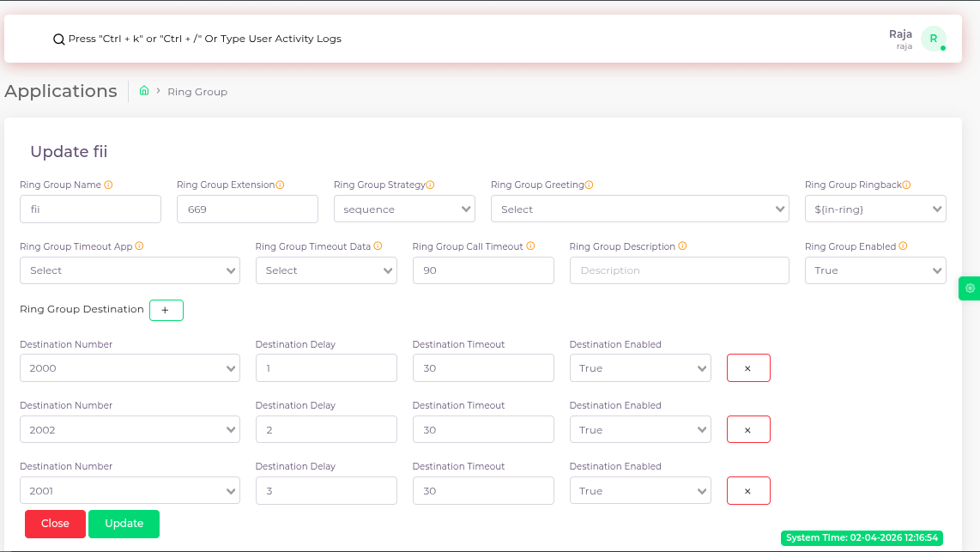Open the Ring Group Enabled dropdown
The height and width of the screenshot is (552, 980).
[875, 270]
